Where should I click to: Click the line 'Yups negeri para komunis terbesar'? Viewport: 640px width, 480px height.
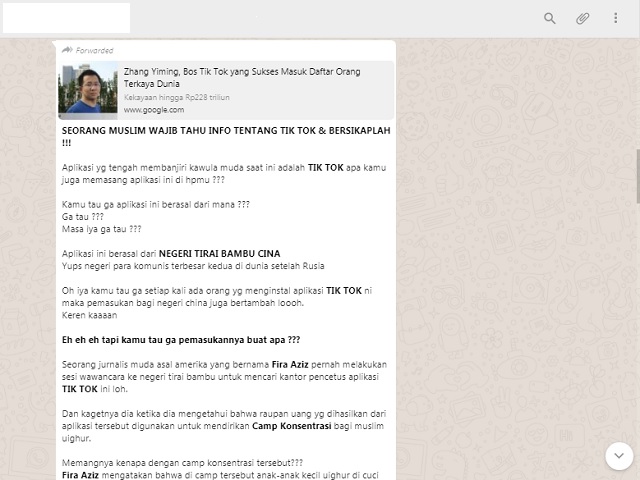(x=193, y=266)
